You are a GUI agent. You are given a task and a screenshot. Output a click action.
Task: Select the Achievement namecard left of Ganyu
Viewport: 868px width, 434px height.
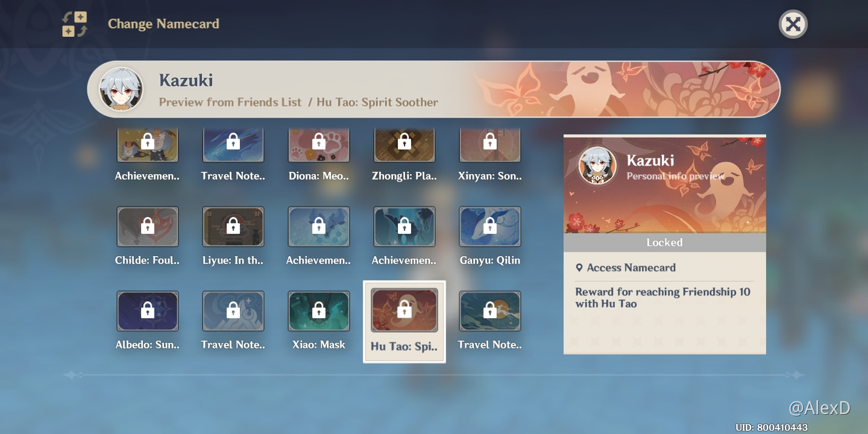click(404, 227)
